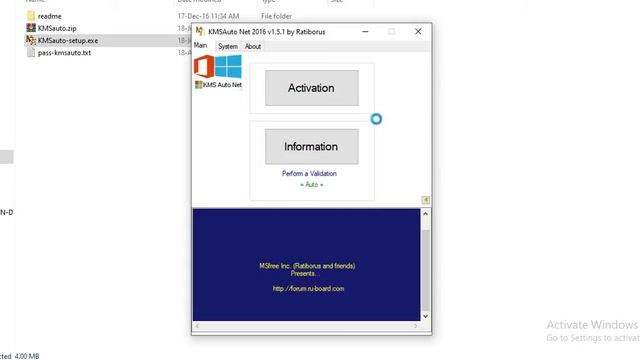The height and width of the screenshot is (360, 640).
Task: Select the readme folder in Explorer
Action: (x=49, y=16)
